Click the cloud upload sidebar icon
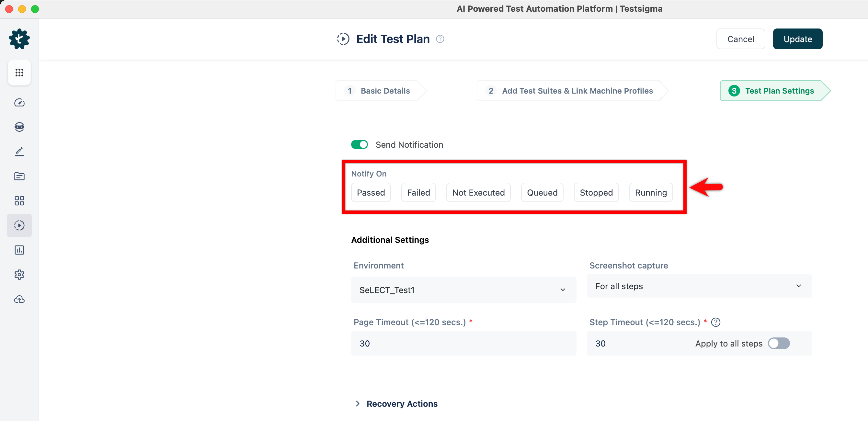This screenshot has width=868, height=421. 19,299
